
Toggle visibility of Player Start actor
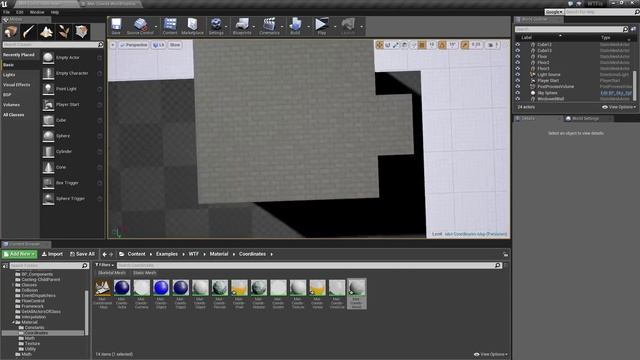tap(518, 80)
